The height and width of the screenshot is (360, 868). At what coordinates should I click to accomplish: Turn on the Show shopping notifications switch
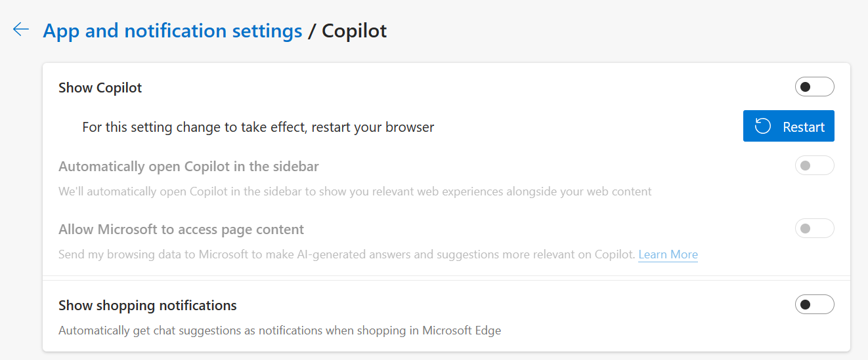tap(814, 304)
